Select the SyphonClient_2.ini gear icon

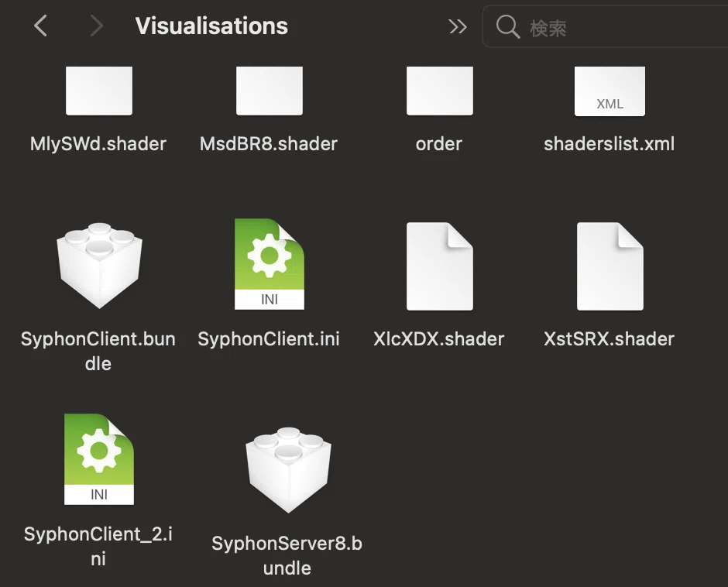[x=99, y=458]
